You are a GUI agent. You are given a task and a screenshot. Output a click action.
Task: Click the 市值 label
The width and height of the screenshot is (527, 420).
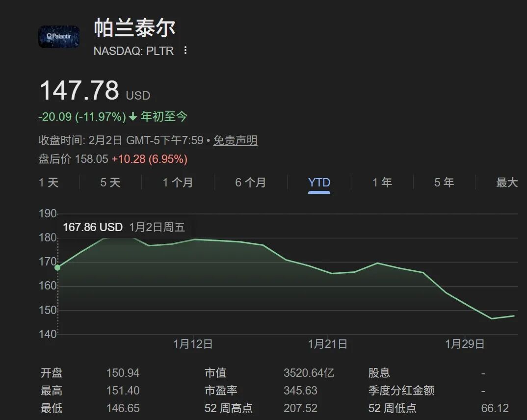tap(215, 373)
